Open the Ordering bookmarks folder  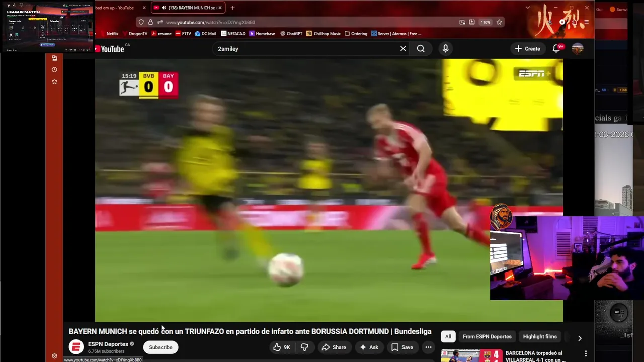tap(356, 34)
